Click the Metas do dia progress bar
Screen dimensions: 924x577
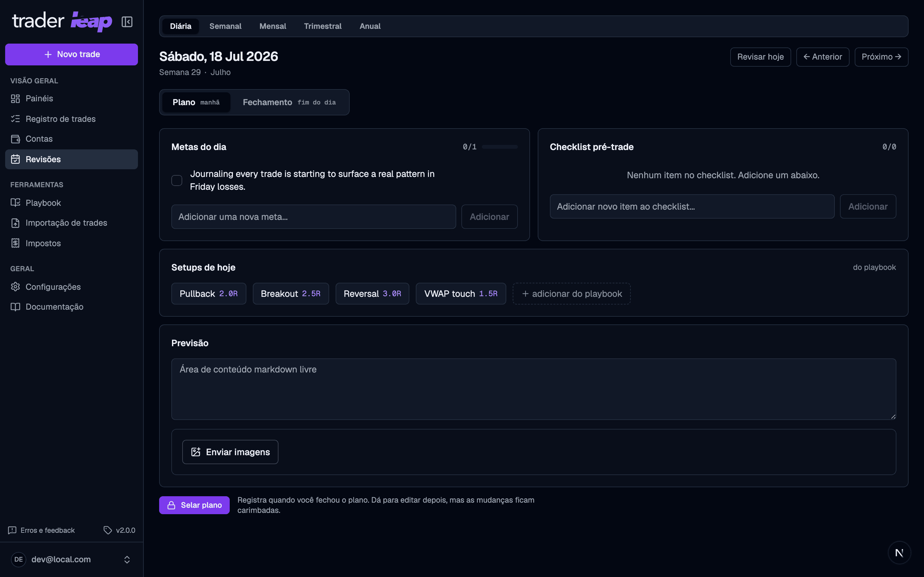tap(500, 147)
